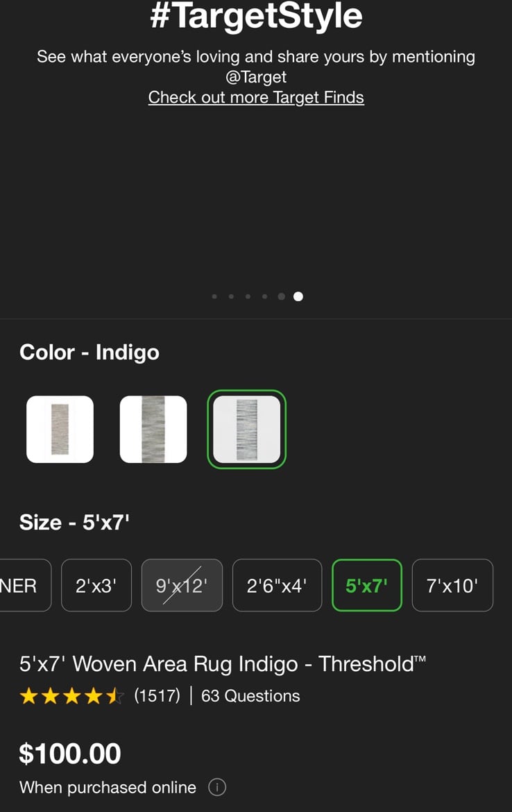The width and height of the screenshot is (512, 812).
Task: Select the 5'x7' size option
Action: pyautogui.click(x=366, y=586)
